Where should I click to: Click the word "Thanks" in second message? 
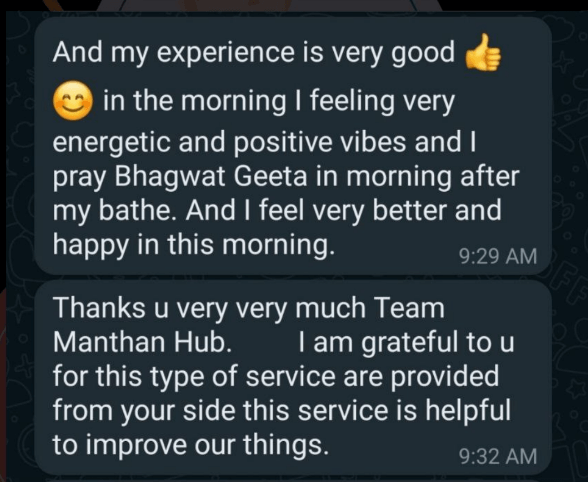coord(99,308)
